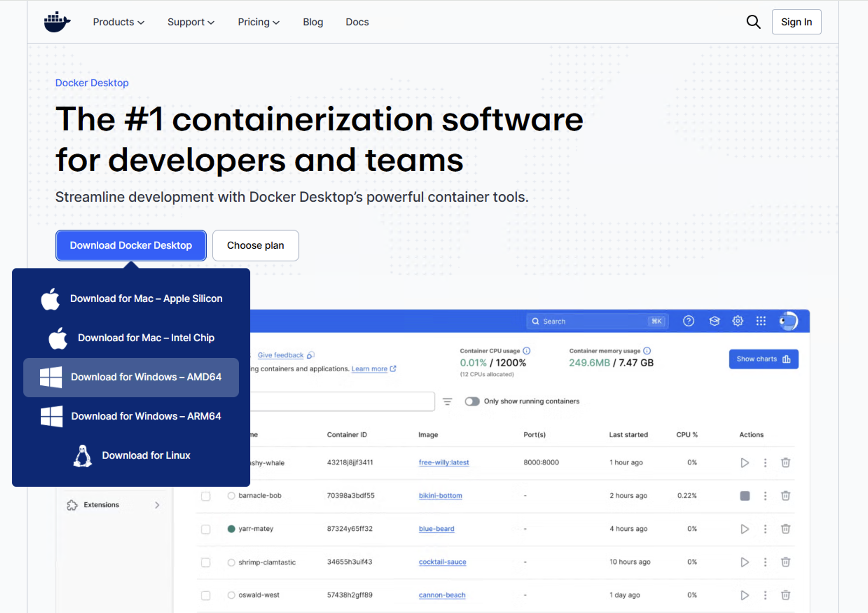868x613 pixels.
Task: Open the Learning center graduation cap icon
Action: click(714, 321)
